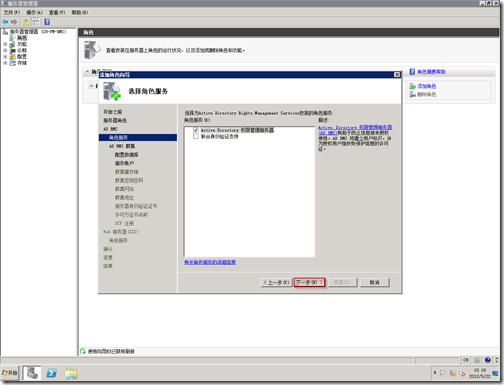
Task: Check the 联合身份验证支持 checkbox
Action: (x=196, y=136)
